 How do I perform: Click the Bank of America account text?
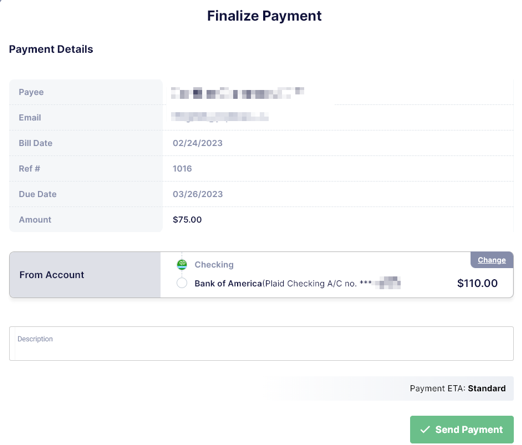[297, 283]
